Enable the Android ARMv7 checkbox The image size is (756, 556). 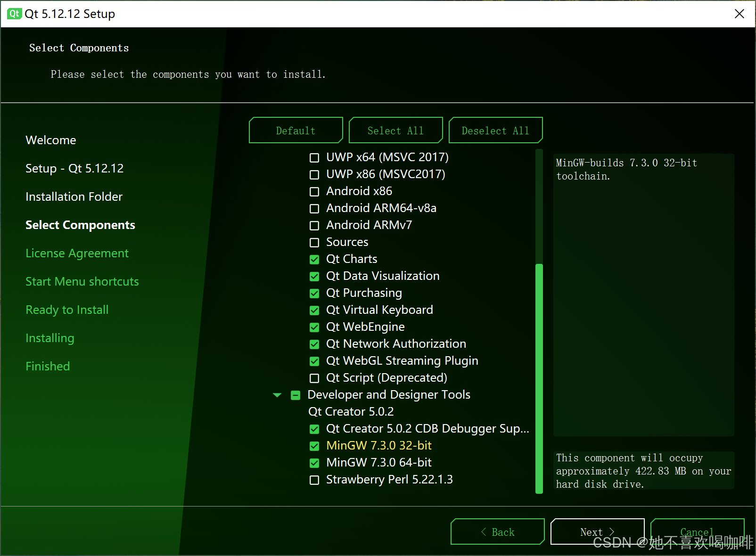coord(314,225)
